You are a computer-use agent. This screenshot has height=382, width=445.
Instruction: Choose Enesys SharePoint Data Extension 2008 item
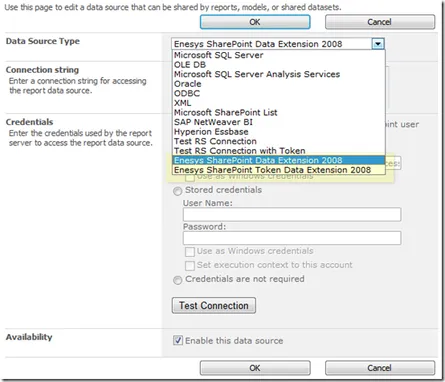click(x=279, y=160)
